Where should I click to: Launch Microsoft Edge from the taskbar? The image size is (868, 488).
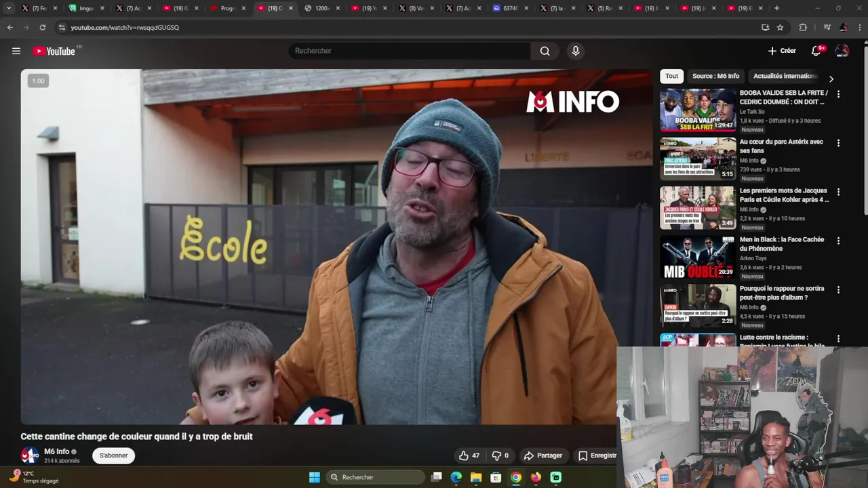456,477
